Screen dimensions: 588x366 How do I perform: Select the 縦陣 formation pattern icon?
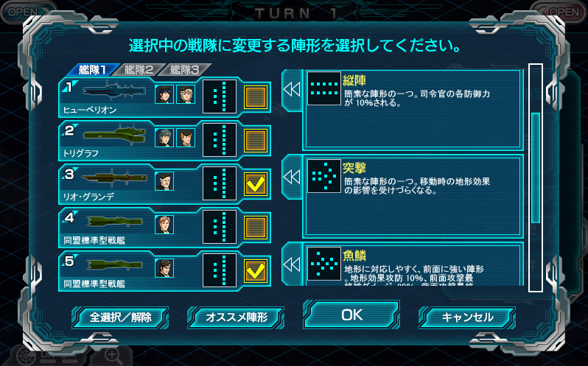(x=324, y=88)
